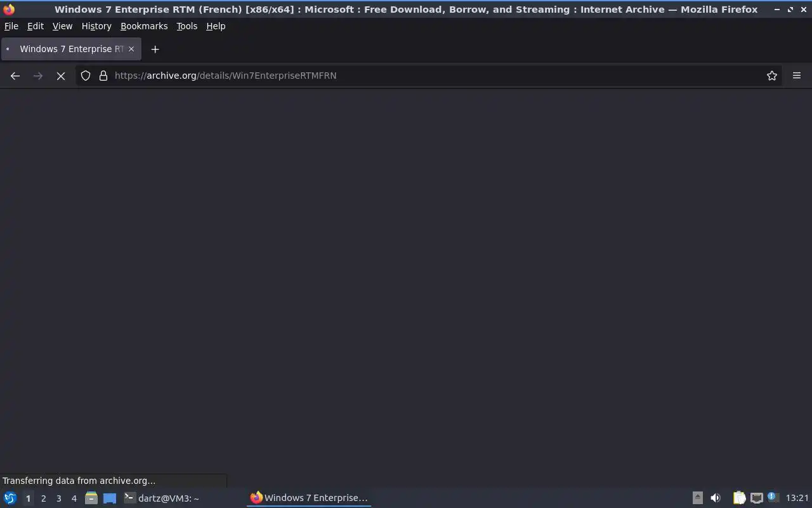Open the Edit menu
812x508 pixels.
[36, 26]
